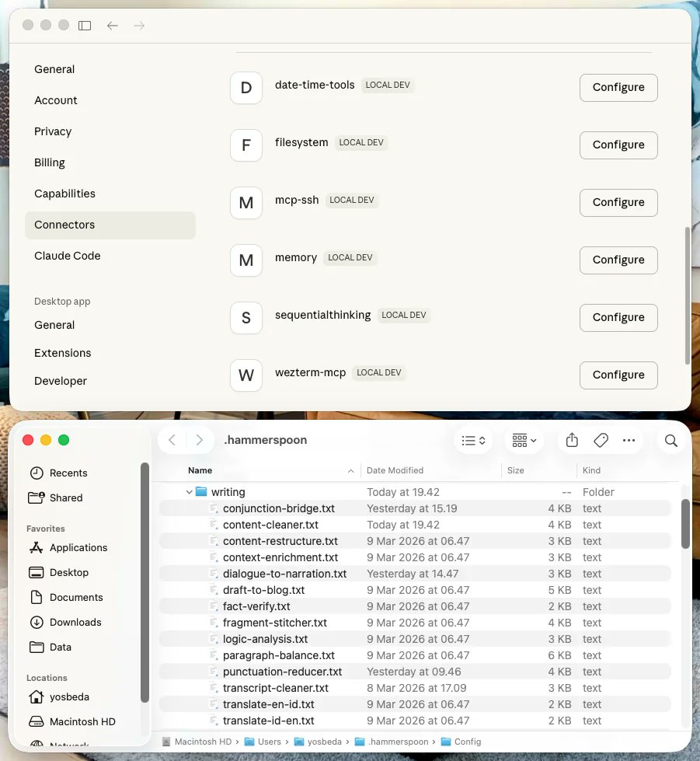Viewport: 700px width, 761px height.
Task: Select draft-to-blog.txt file
Action: coord(415,590)
